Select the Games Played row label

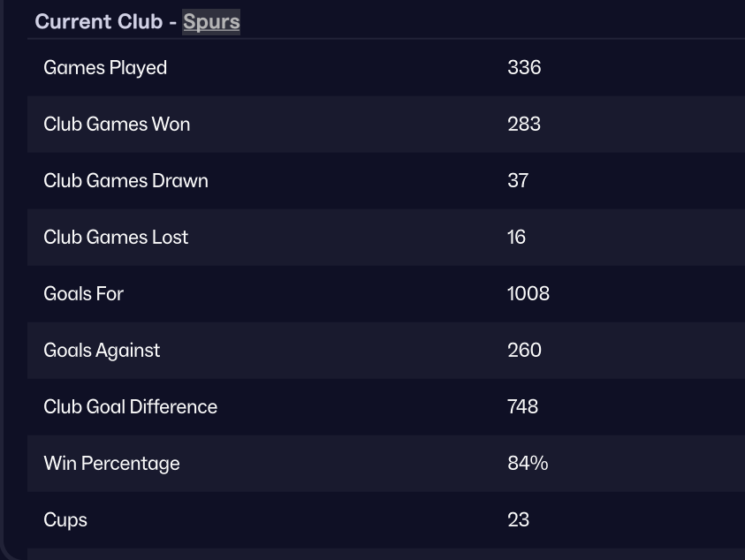click(105, 68)
